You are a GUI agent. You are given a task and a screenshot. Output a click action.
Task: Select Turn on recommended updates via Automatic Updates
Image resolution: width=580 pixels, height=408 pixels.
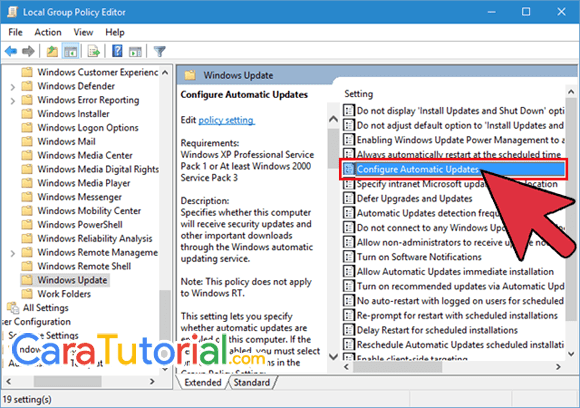(x=453, y=286)
